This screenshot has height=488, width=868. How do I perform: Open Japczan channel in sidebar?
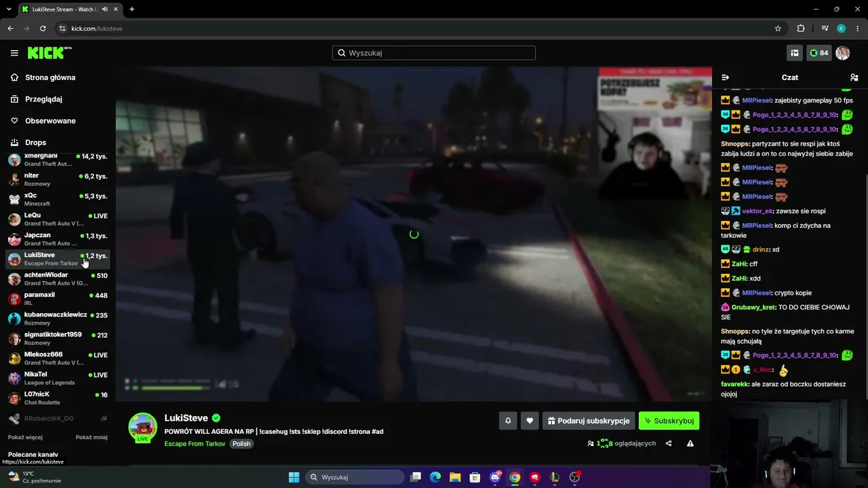coord(58,239)
